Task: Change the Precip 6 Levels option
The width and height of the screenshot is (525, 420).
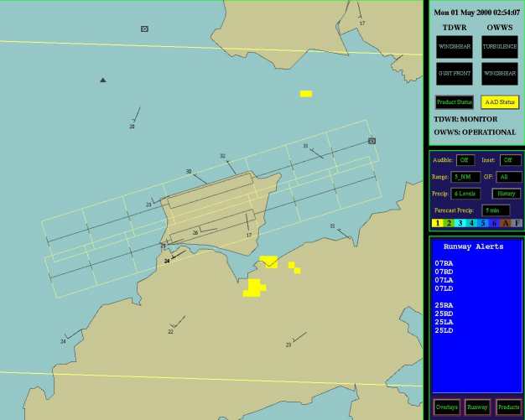Action: [x=465, y=194]
